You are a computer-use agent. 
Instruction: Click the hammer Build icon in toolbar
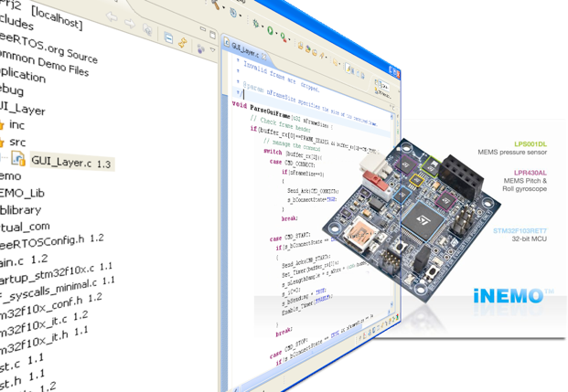(217, 4)
